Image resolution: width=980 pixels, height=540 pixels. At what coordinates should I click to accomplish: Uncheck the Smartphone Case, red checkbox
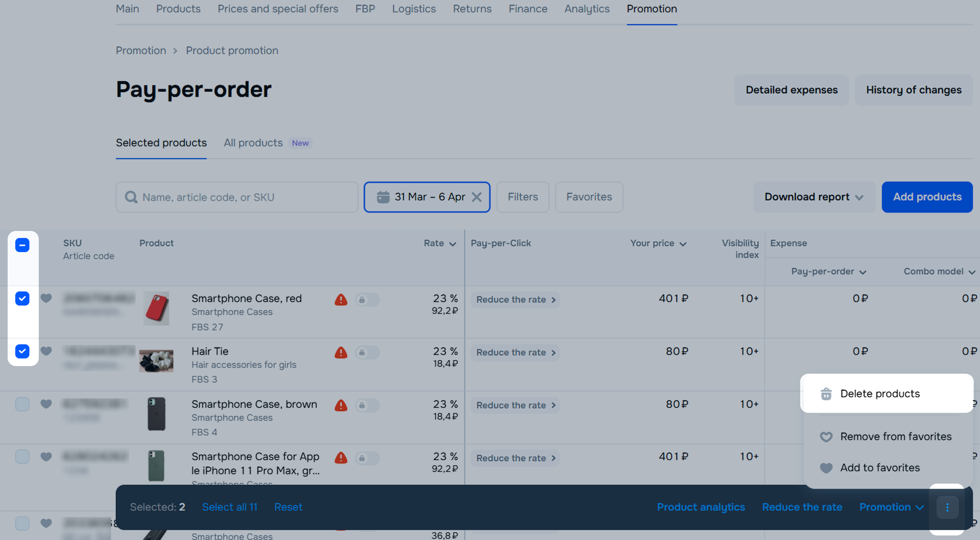tap(22, 298)
